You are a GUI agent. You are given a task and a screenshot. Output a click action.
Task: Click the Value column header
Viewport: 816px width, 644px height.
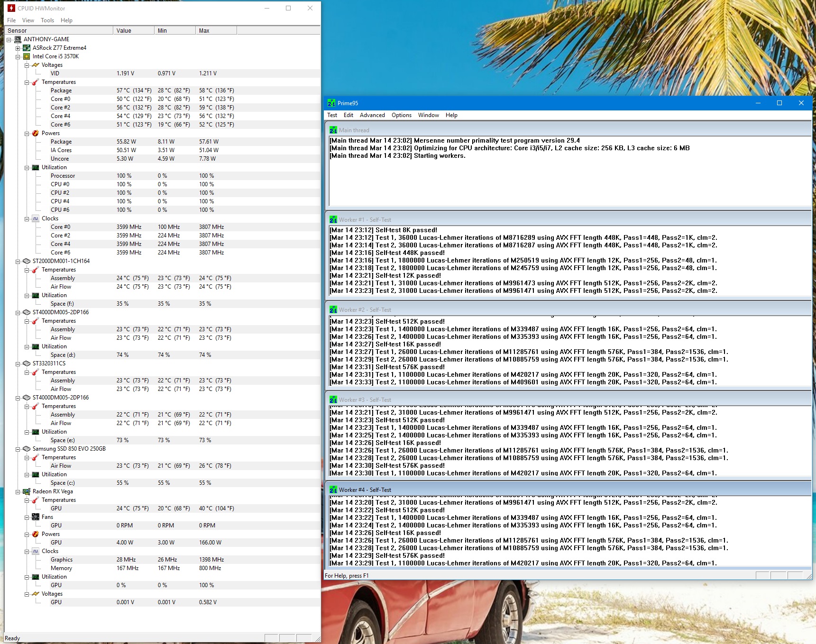pyautogui.click(x=133, y=31)
